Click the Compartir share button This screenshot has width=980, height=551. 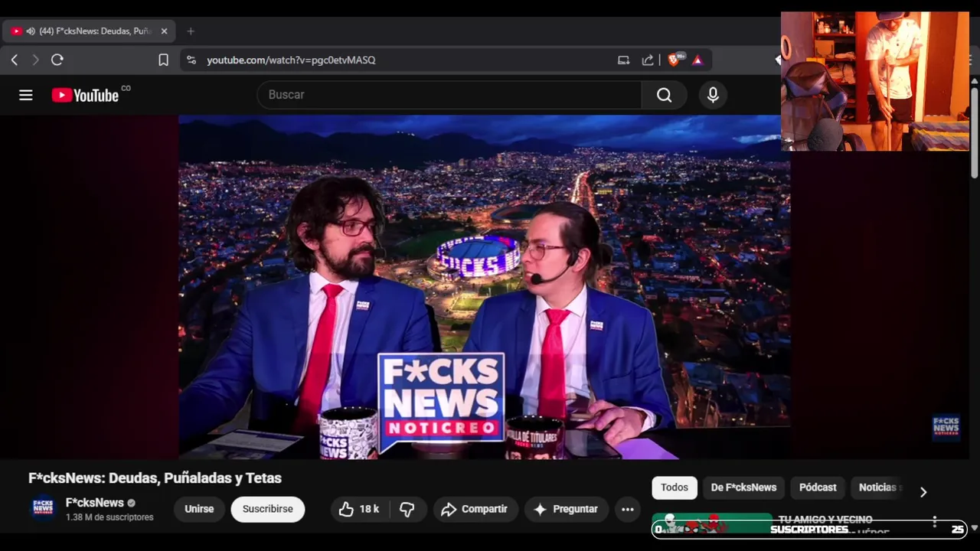click(475, 509)
